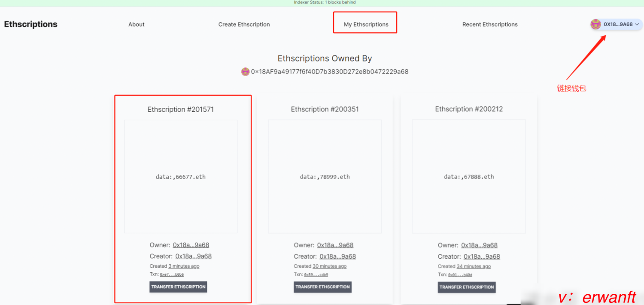This screenshot has width=644, height=305.
Task: Open transaction link 0x01...b40d
Action: click(460, 274)
